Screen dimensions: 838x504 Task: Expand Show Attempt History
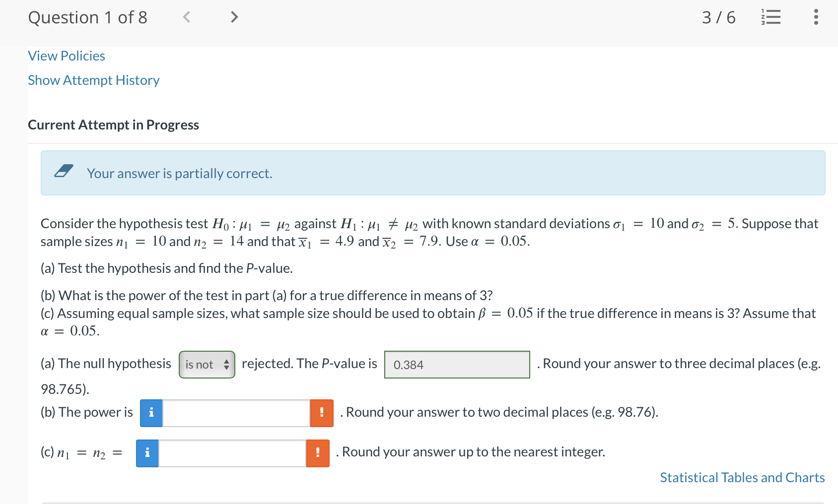[93, 80]
